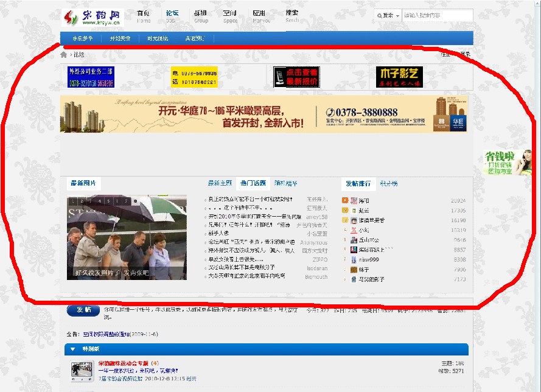Open latest post link dated 2010-12-8
The height and width of the screenshot is (392, 541).
click(x=120, y=379)
